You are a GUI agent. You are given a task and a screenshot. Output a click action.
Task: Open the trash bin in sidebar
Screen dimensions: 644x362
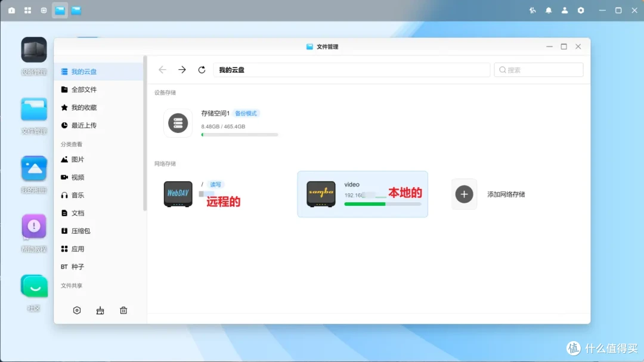click(x=123, y=310)
